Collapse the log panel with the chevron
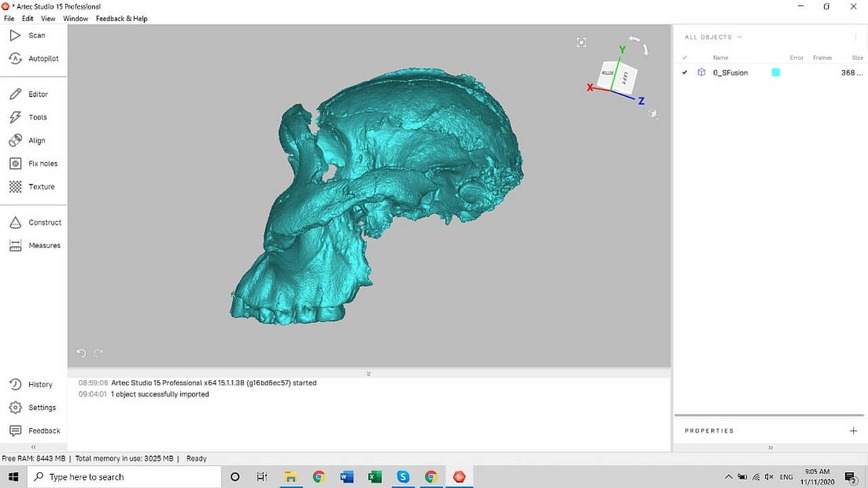 (369, 373)
